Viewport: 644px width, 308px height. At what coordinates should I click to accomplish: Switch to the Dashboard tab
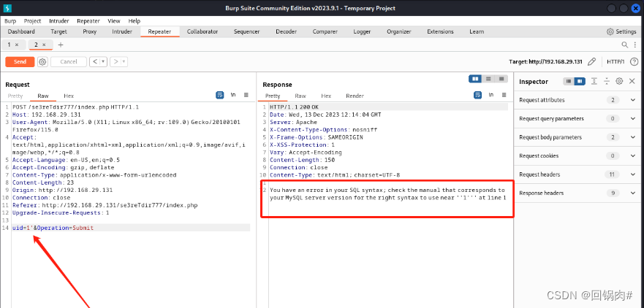tap(21, 31)
